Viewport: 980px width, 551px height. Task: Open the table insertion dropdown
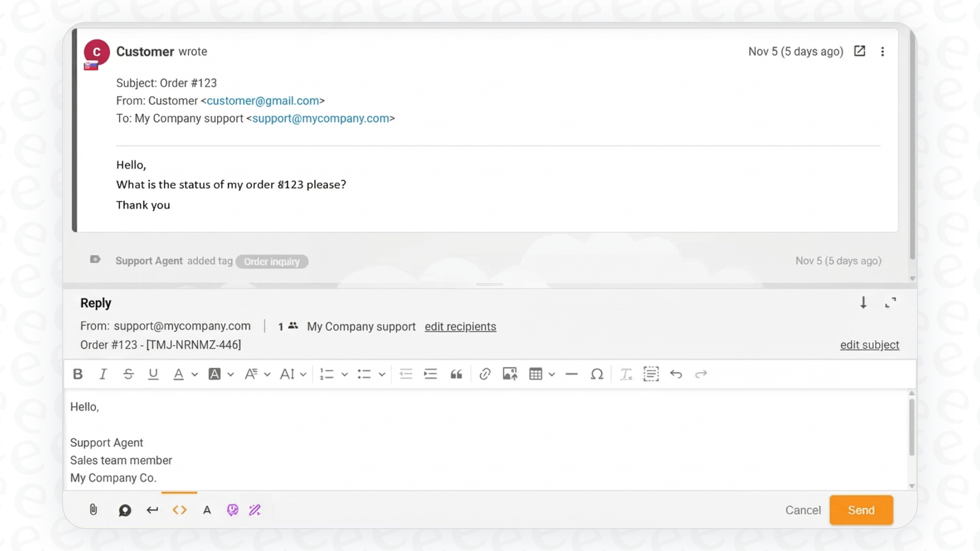coord(551,374)
